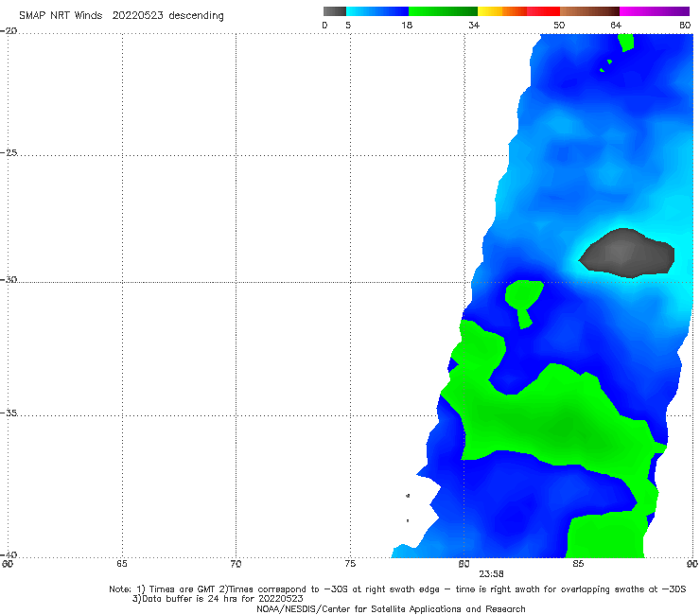Image resolution: width=700 pixels, height=615 pixels.
Task: Click the cyan-to-blue segment of the color bar
Action: [377, 11]
